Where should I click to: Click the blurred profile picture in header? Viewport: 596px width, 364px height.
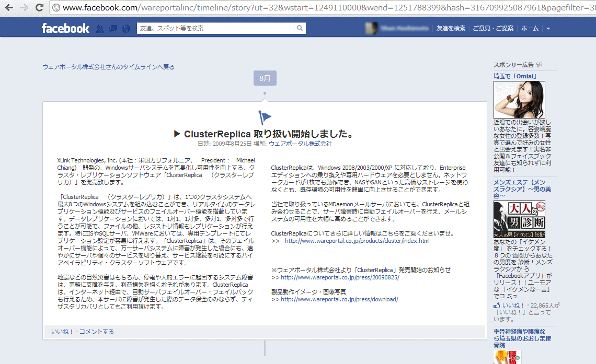coord(371,29)
